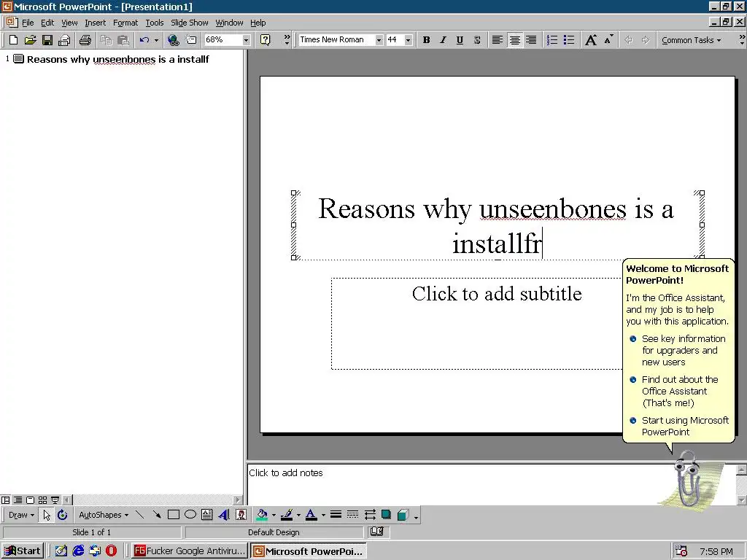Switch to Slide View button

click(30, 500)
